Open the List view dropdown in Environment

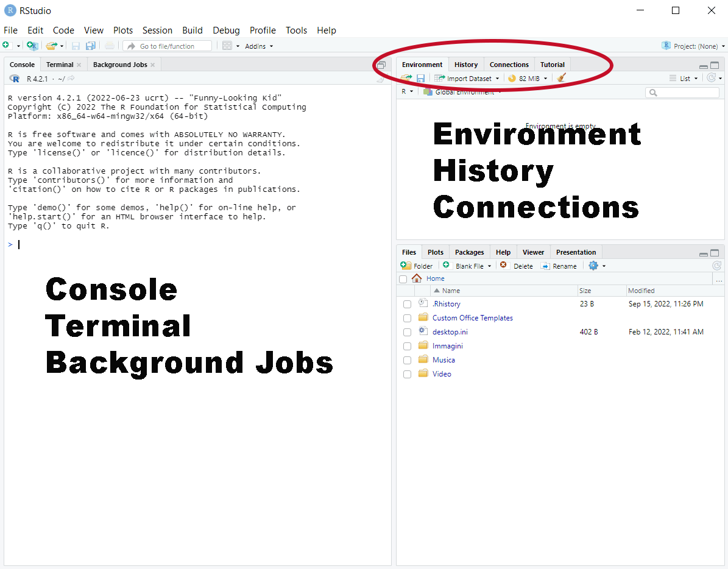(683, 78)
